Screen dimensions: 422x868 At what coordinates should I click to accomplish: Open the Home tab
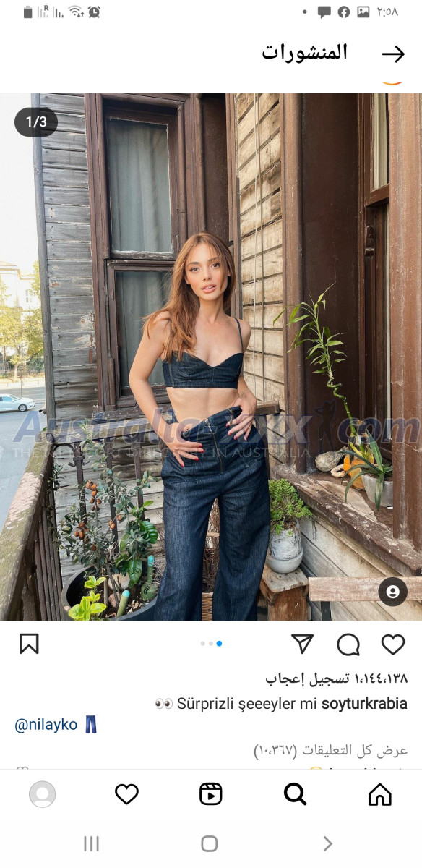pos(379,794)
